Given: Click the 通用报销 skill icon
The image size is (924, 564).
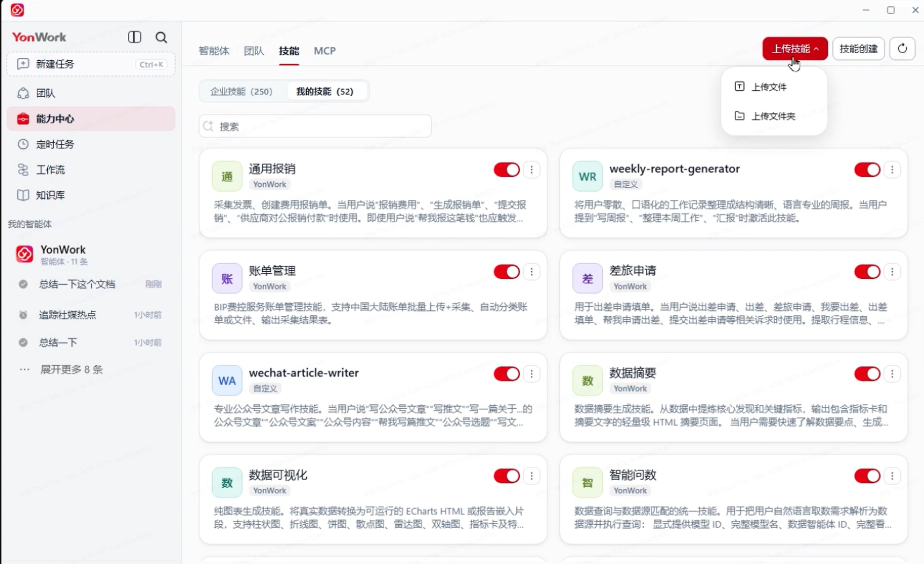Looking at the screenshot, I should [x=227, y=176].
